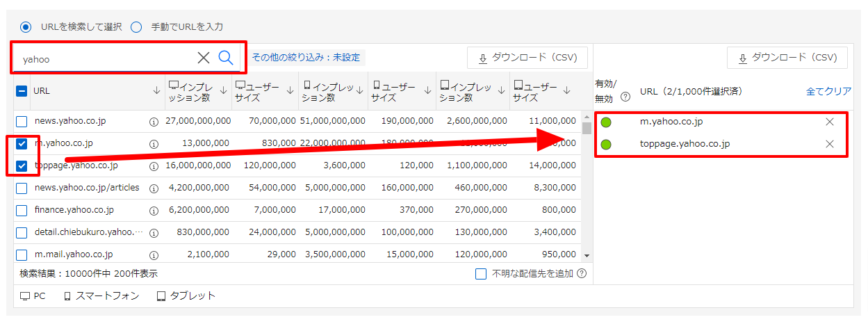The height and width of the screenshot is (324, 868).
Task: Toggle green status dot for m.yahoo.co.jp
Action: (606, 122)
